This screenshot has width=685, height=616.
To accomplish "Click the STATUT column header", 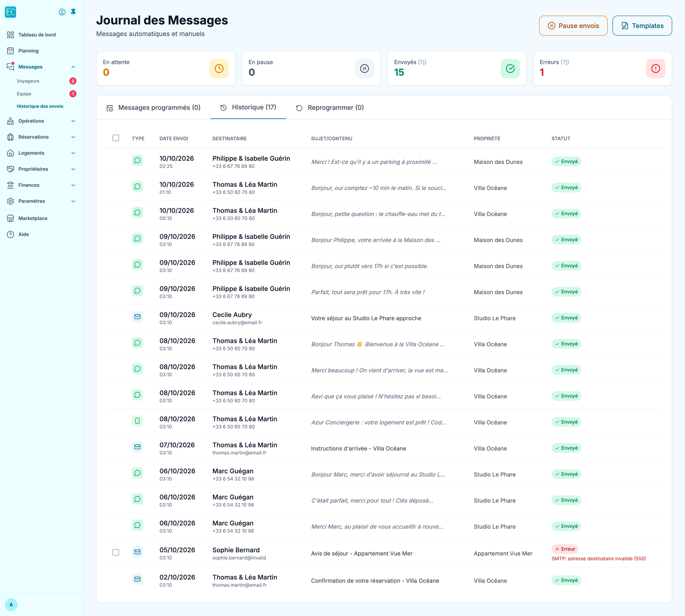I will (x=561, y=138).
